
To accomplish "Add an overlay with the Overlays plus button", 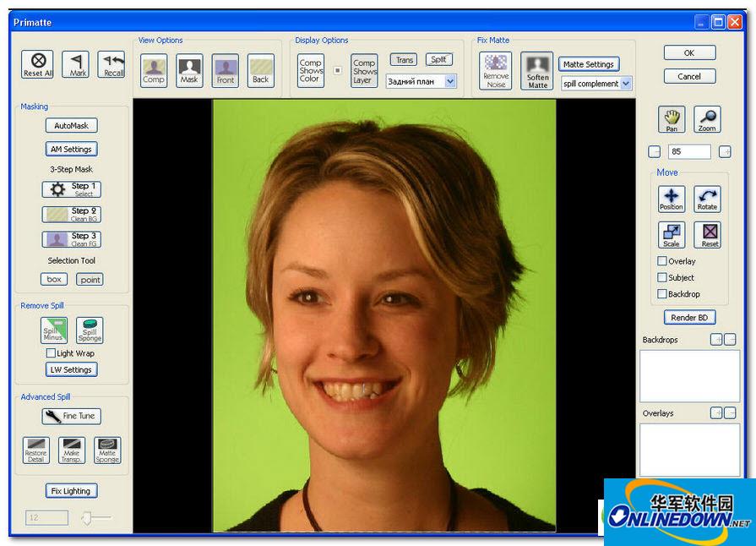I will 716,412.
